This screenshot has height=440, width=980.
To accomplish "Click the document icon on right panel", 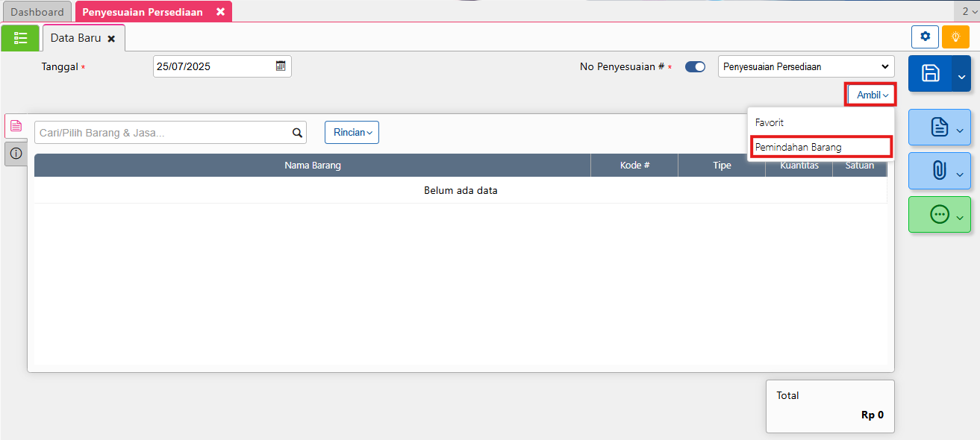I will pos(939,128).
